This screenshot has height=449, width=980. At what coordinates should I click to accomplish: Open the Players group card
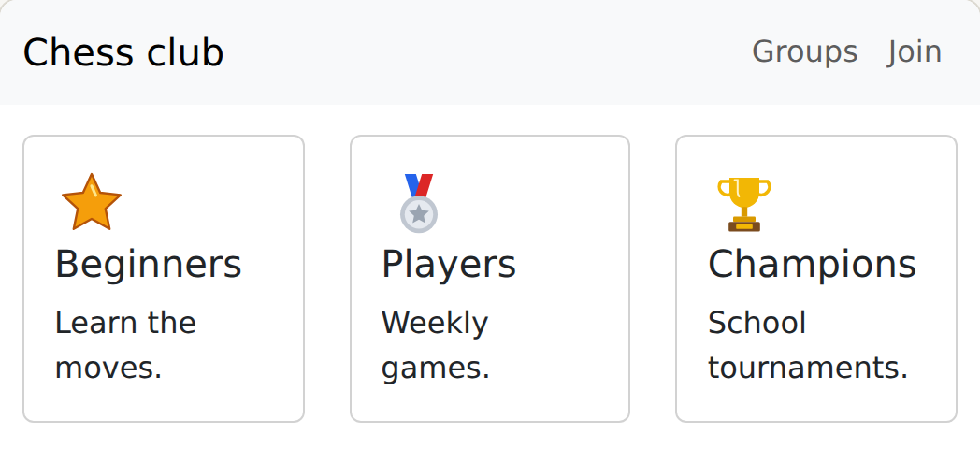[x=490, y=279]
